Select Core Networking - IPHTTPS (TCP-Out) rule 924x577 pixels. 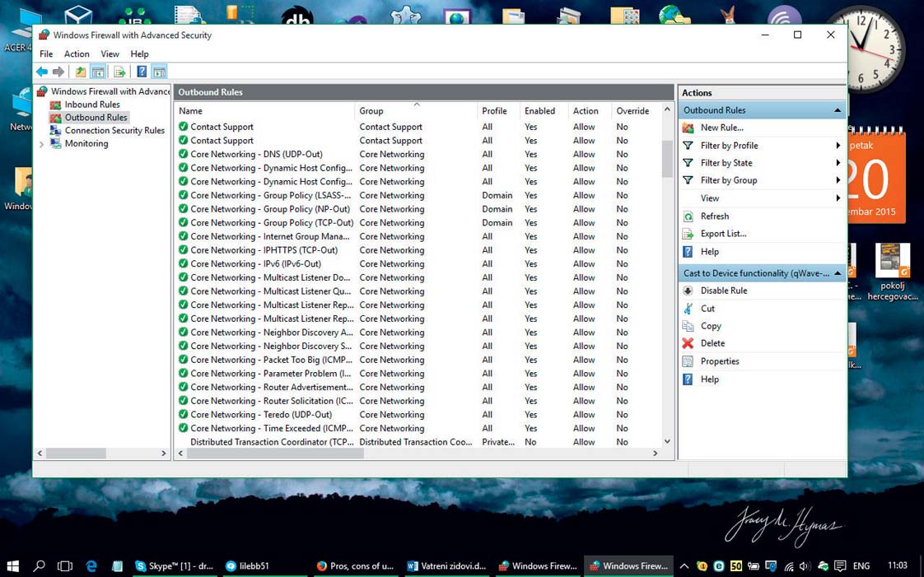[264, 250]
